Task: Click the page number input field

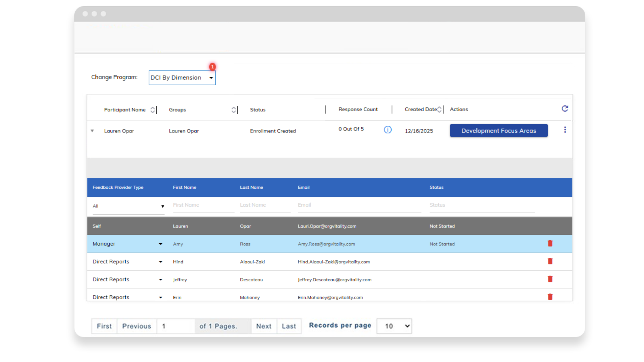Action: pyautogui.click(x=175, y=326)
